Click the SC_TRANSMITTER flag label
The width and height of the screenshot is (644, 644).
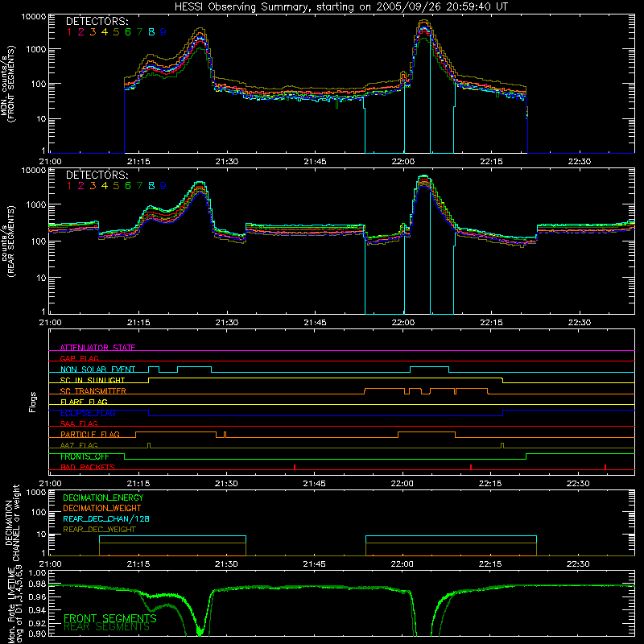point(93,391)
